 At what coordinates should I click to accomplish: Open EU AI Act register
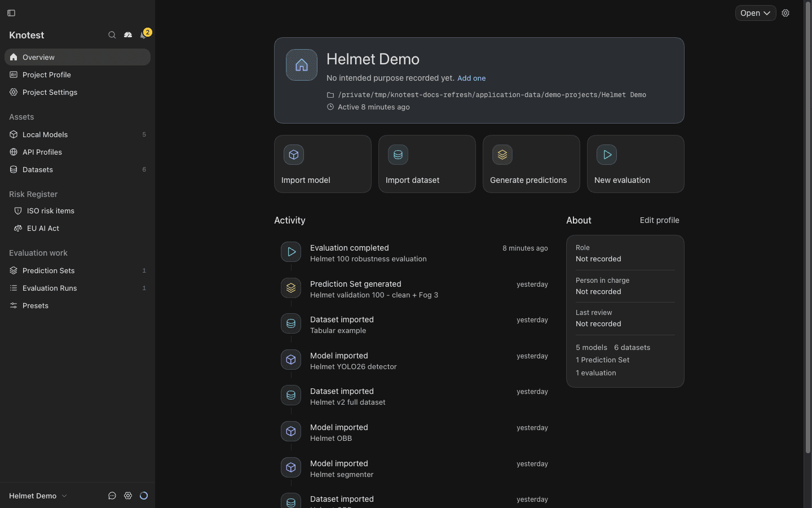[77, 228]
